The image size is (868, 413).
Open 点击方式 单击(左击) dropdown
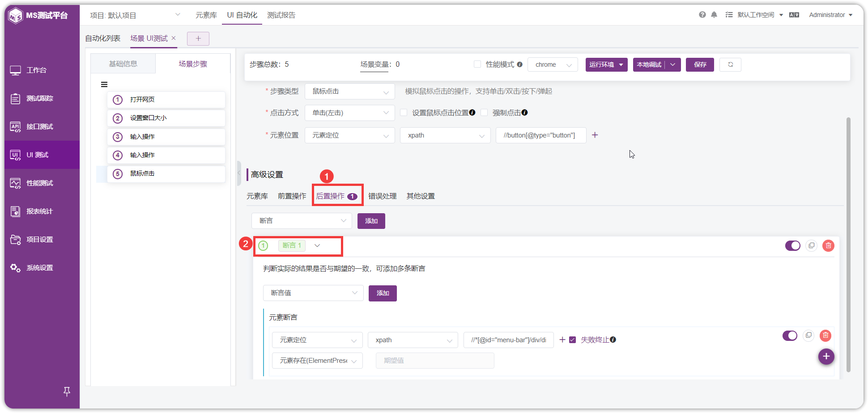[x=350, y=113]
